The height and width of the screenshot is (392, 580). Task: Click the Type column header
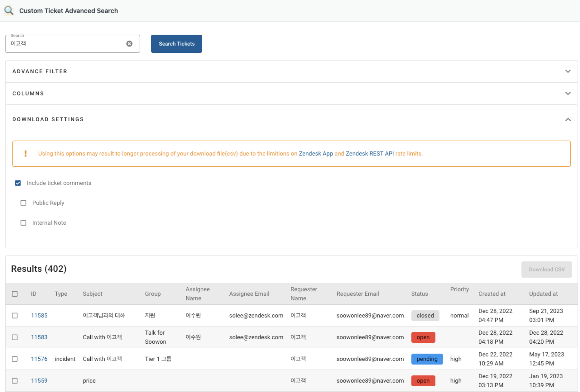click(61, 294)
